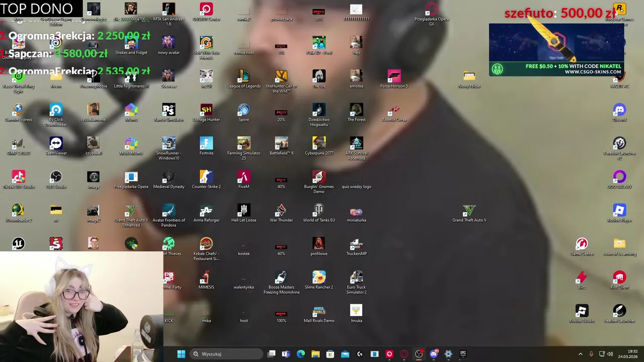Open The Forest desktop shortcut
Screen dimensions: 644x362
tap(356, 113)
